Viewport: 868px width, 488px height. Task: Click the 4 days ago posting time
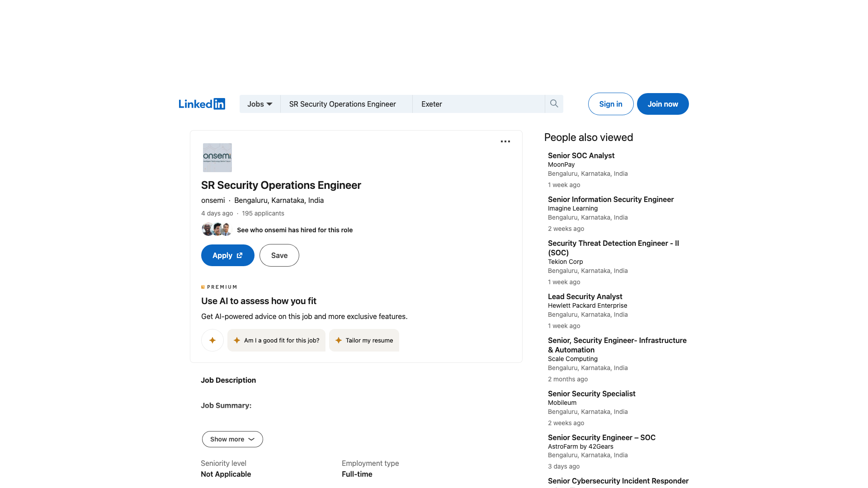(x=217, y=213)
